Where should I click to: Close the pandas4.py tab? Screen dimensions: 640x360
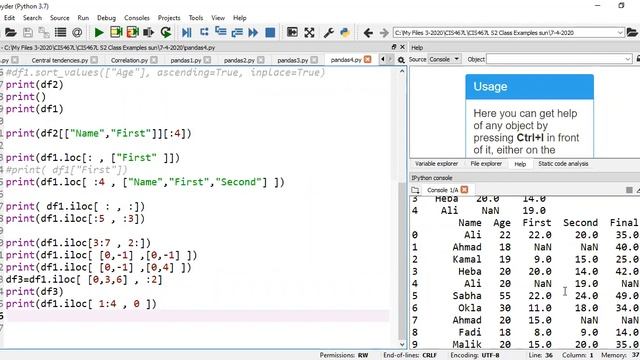(x=367, y=60)
